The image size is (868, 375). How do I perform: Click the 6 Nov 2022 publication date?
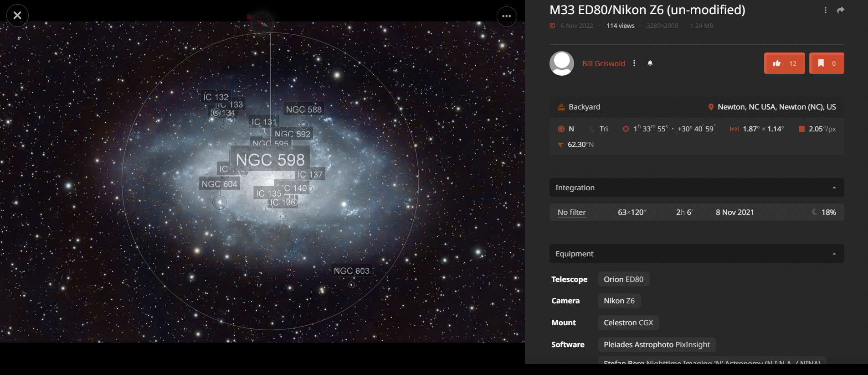pos(577,26)
